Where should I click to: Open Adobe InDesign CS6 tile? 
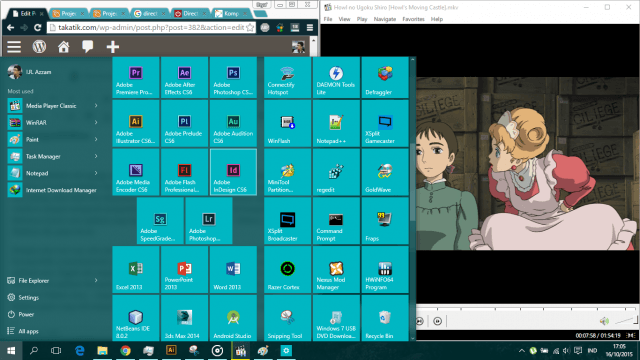(233, 172)
